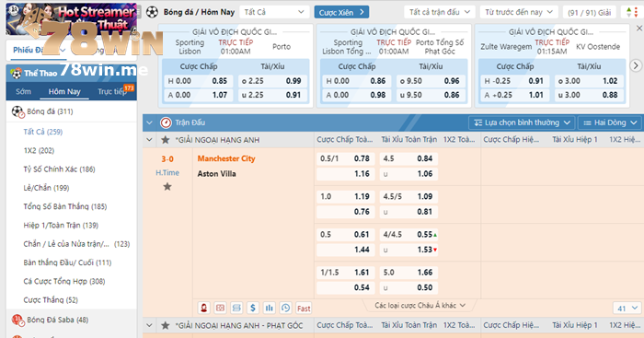This screenshot has width=644, height=338.
Task: Click the (91 / 91) Giải leagues filter
Action: pyautogui.click(x=589, y=12)
